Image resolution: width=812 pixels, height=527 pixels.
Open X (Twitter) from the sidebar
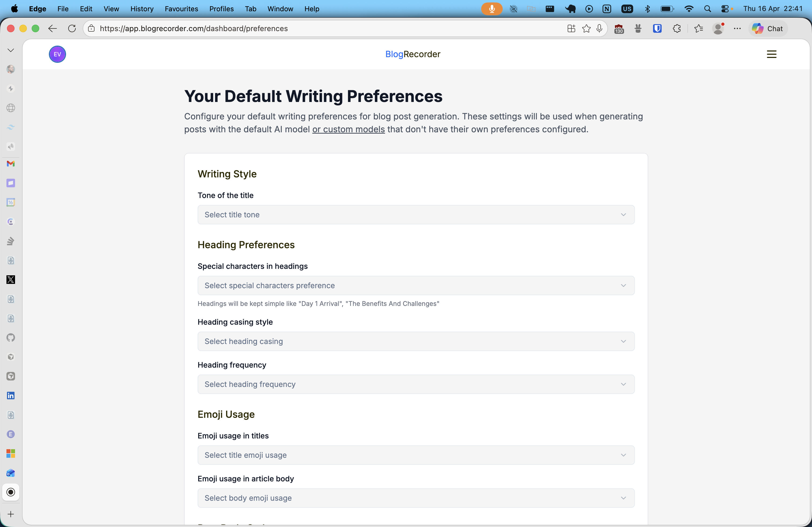click(x=10, y=280)
